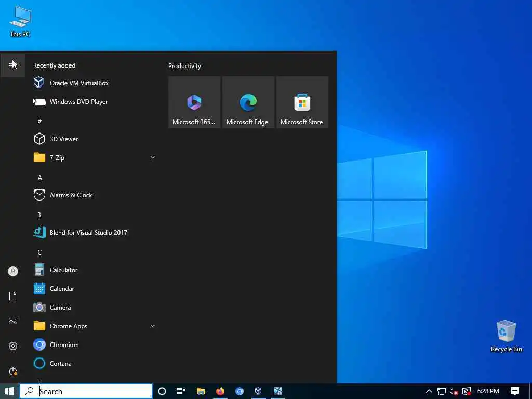Open the last pinned taskbar app icon
The image size is (532, 399).
pyautogui.click(x=278, y=391)
